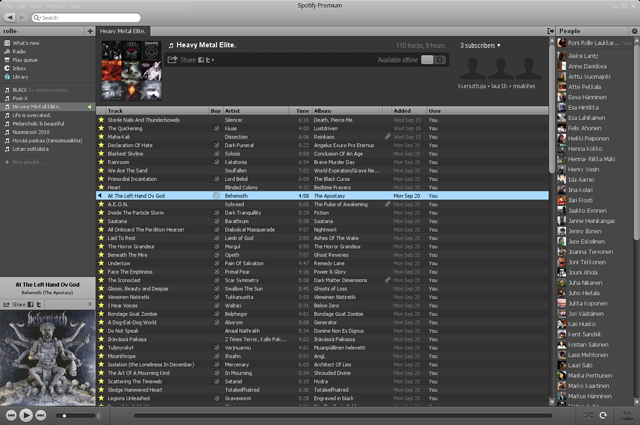Click the Search field
Screen dimensions: 640x425
[x=86, y=18]
